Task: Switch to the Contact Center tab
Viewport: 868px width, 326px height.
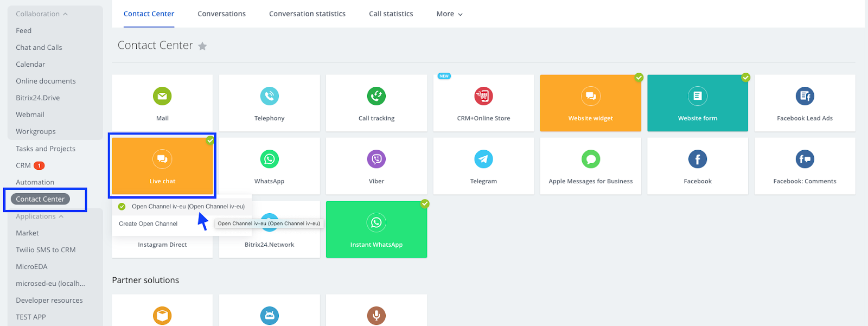Action: (149, 14)
